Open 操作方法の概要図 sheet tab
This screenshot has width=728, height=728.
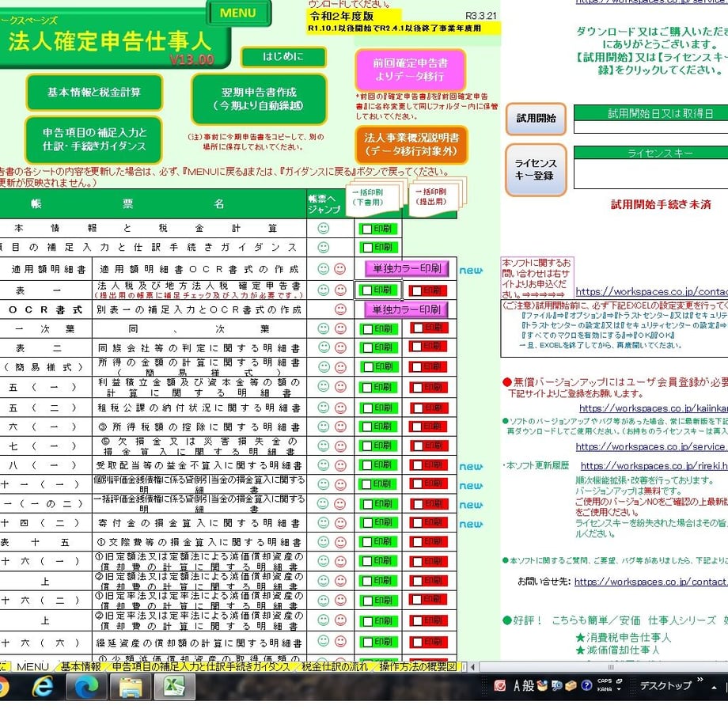coord(417,667)
